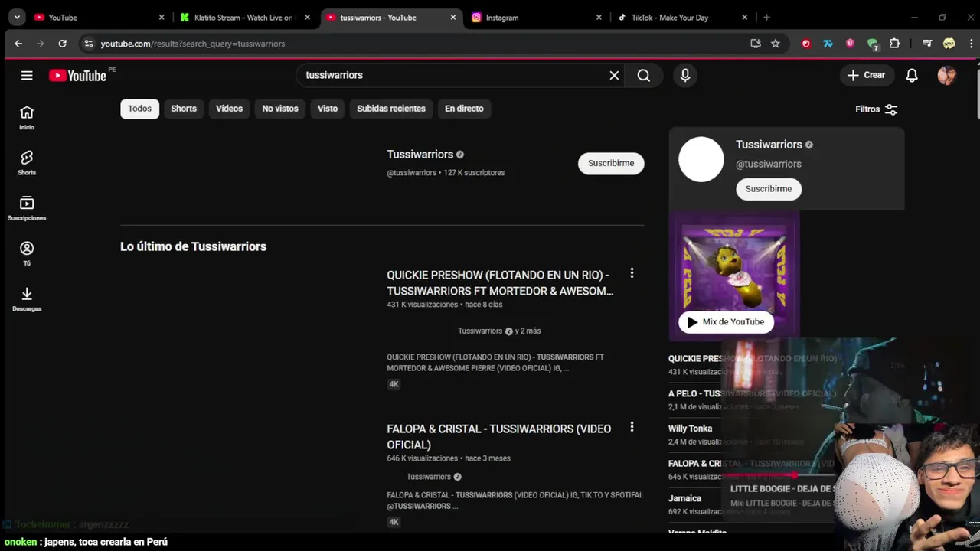Open Shorts in the left sidebar
980x551 pixels.
point(27,163)
